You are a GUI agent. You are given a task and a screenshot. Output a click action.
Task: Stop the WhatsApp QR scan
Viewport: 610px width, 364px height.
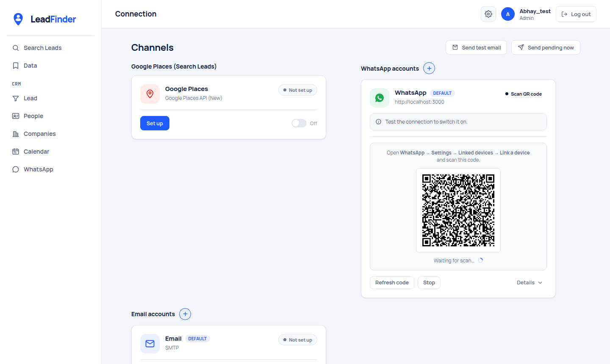(x=429, y=283)
